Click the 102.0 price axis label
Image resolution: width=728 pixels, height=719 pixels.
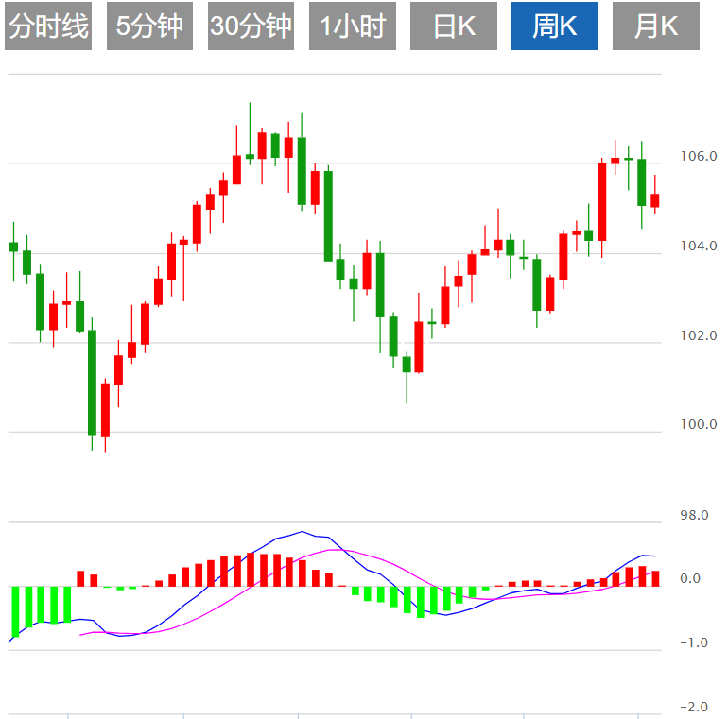[x=699, y=335]
